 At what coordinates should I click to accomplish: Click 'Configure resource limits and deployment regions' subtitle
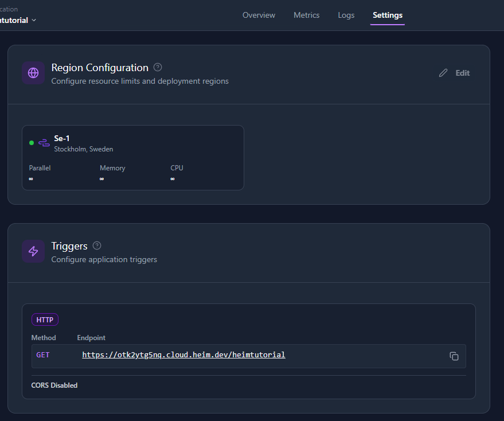[x=140, y=81]
